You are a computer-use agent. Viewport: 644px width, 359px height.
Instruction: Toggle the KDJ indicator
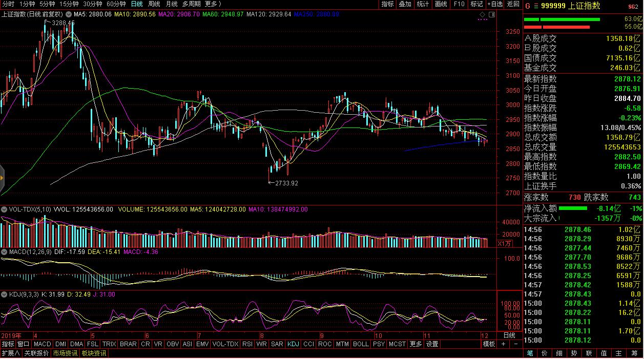(293, 344)
